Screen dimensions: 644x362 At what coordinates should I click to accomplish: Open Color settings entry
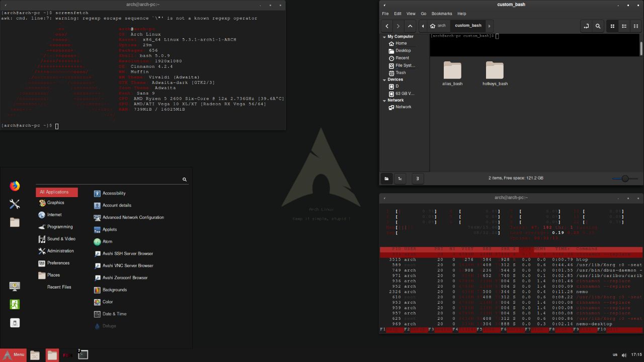pyautogui.click(x=103, y=302)
